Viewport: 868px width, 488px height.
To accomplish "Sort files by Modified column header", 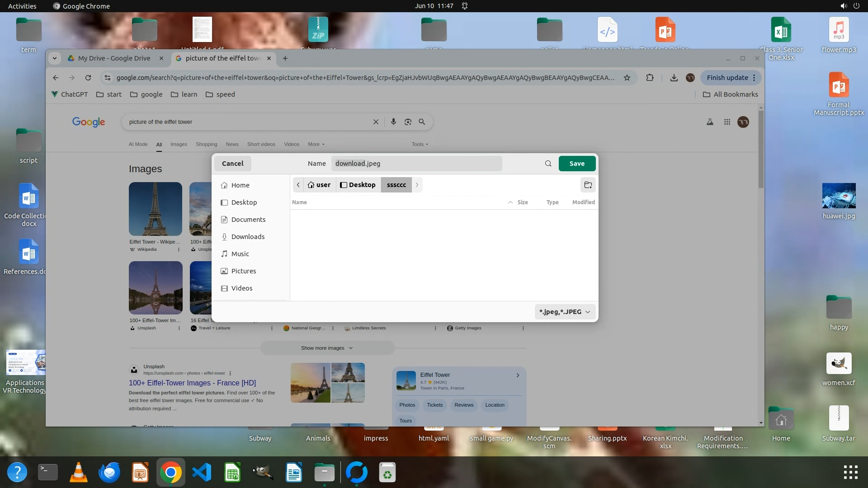I will [583, 202].
